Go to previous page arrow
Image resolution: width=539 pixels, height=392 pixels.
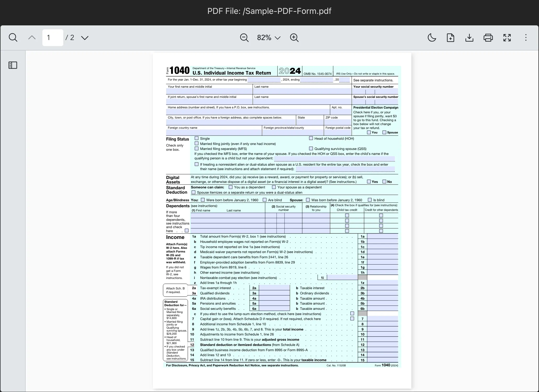coord(32,37)
